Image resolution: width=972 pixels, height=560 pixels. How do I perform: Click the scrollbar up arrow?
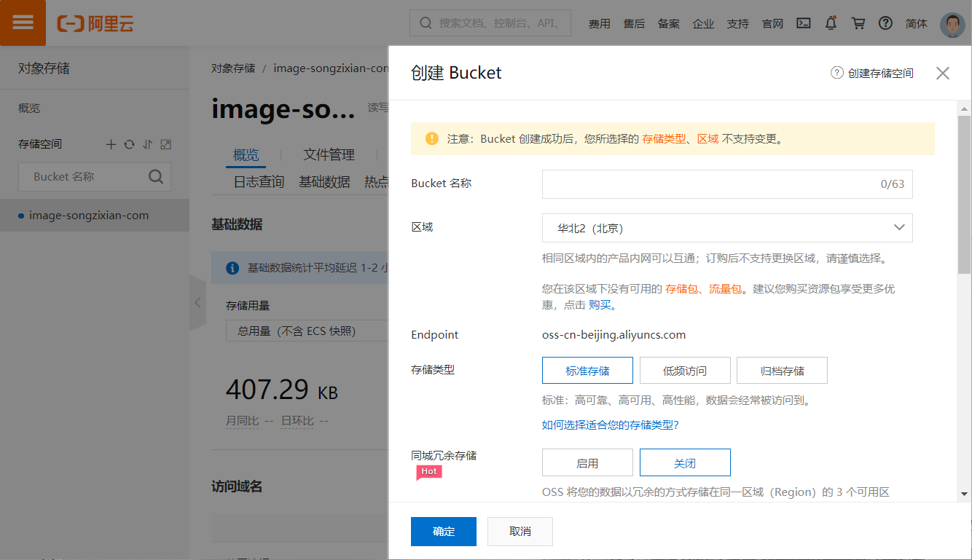click(964, 108)
